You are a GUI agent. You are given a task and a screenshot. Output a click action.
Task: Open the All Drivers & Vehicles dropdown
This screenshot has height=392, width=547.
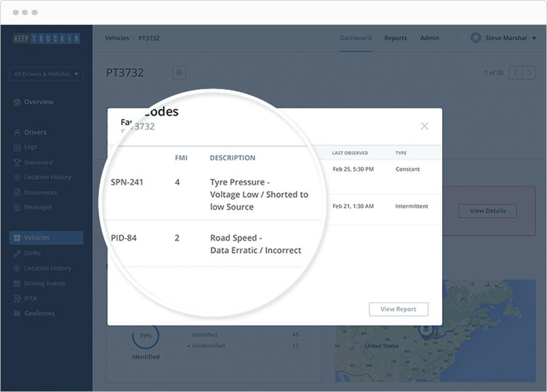point(46,74)
